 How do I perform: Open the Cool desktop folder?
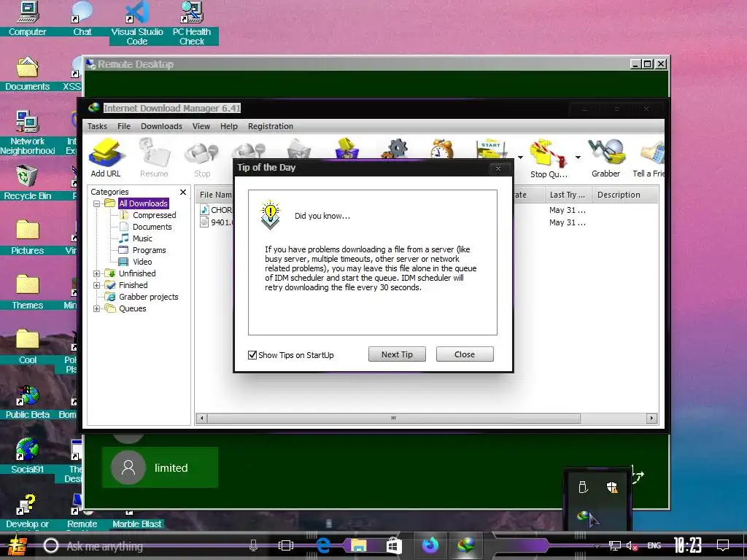pos(28,340)
